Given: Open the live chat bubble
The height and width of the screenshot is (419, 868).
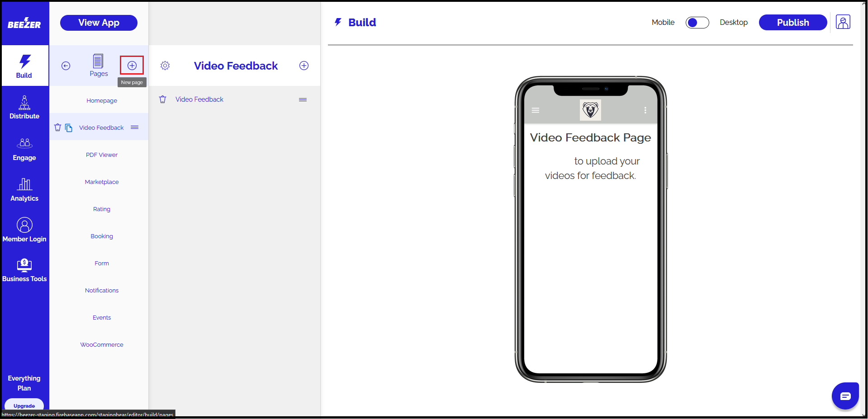Looking at the screenshot, I should click(844, 396).
